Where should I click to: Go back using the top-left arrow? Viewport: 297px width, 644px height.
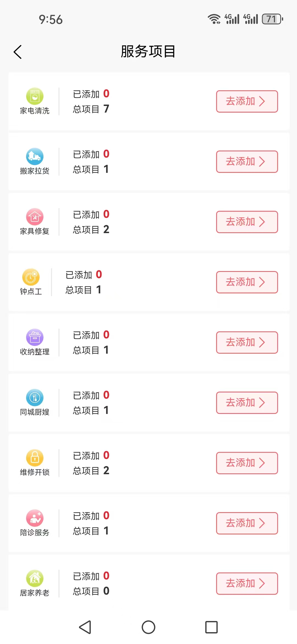18,52
